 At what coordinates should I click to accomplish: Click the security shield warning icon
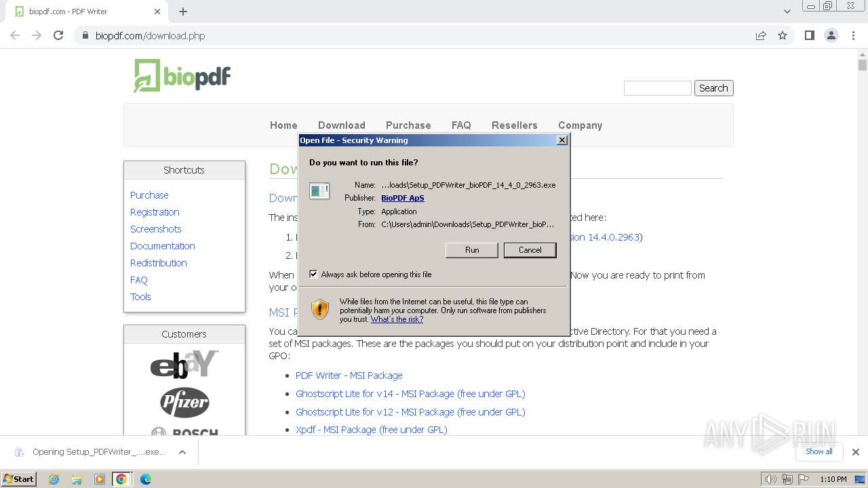click(319, 310)
